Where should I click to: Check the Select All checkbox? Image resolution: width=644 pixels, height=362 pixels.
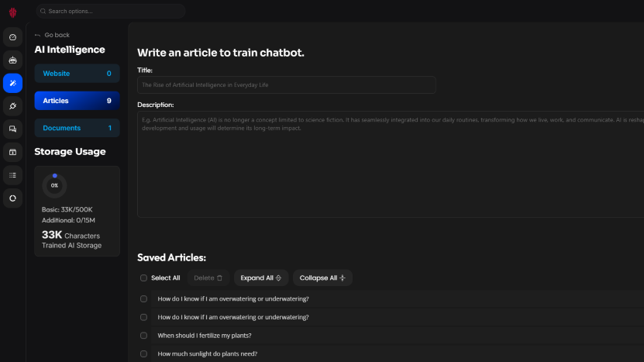[x=143, y=278]
